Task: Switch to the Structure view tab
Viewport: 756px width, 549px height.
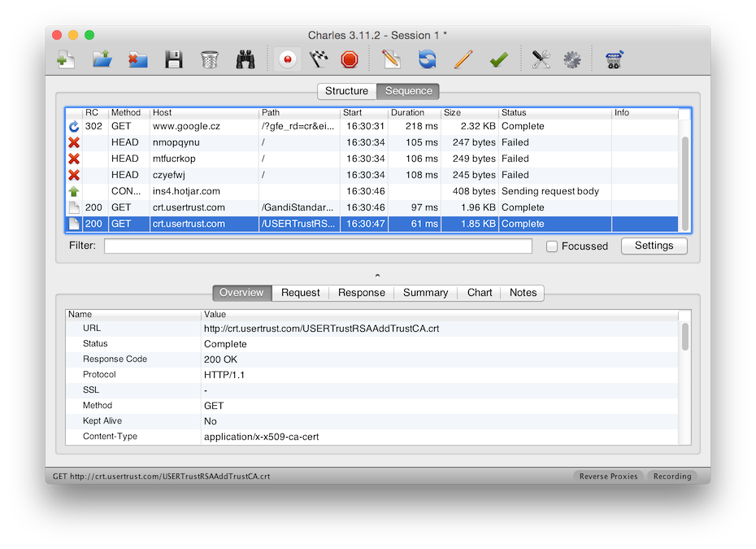Action: 346,91
